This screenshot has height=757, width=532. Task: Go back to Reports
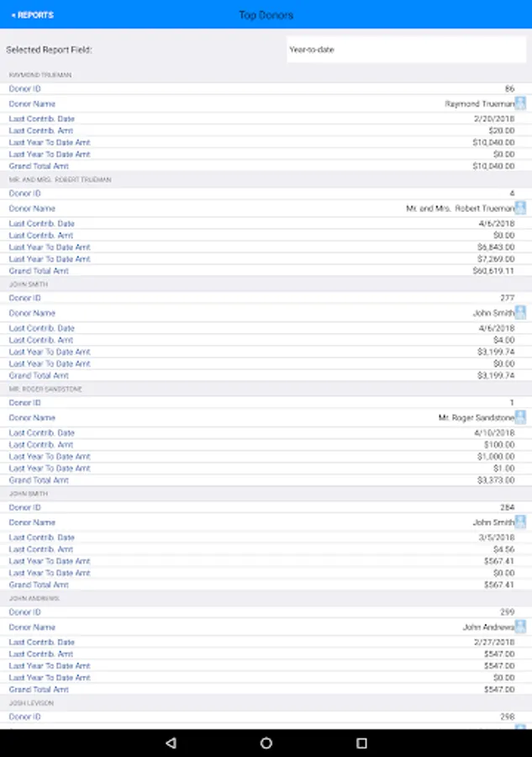[x=32, y=15]
